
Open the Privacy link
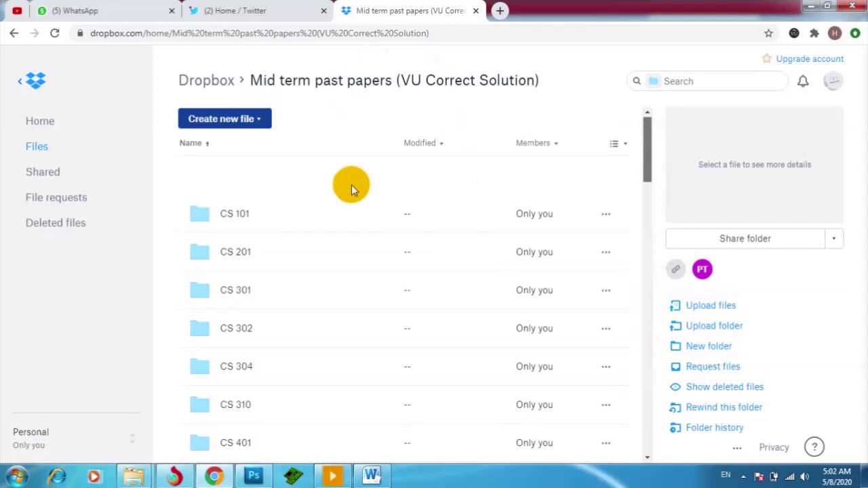coord(774,447)
